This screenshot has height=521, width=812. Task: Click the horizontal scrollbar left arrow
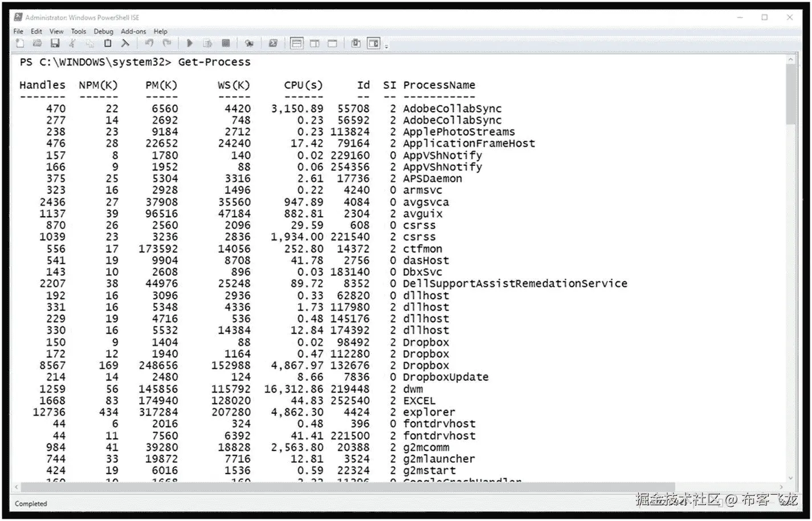17,487
